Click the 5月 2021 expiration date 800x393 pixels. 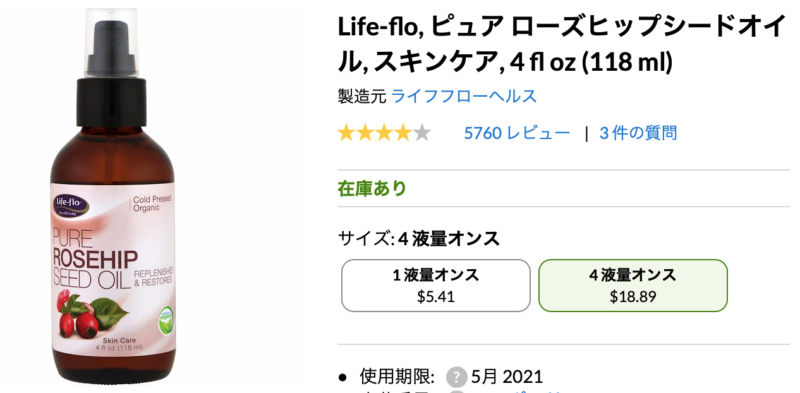(507, 378)
